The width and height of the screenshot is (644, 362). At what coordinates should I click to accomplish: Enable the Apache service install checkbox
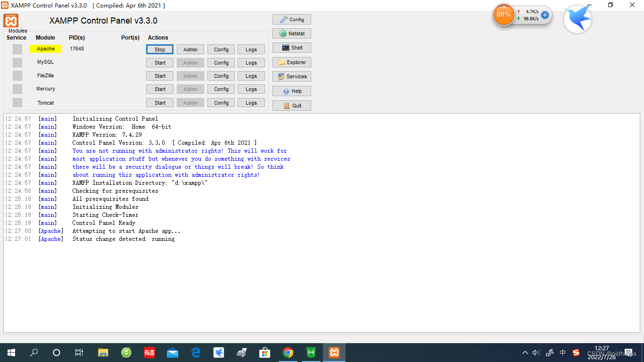tap(17, 49)
